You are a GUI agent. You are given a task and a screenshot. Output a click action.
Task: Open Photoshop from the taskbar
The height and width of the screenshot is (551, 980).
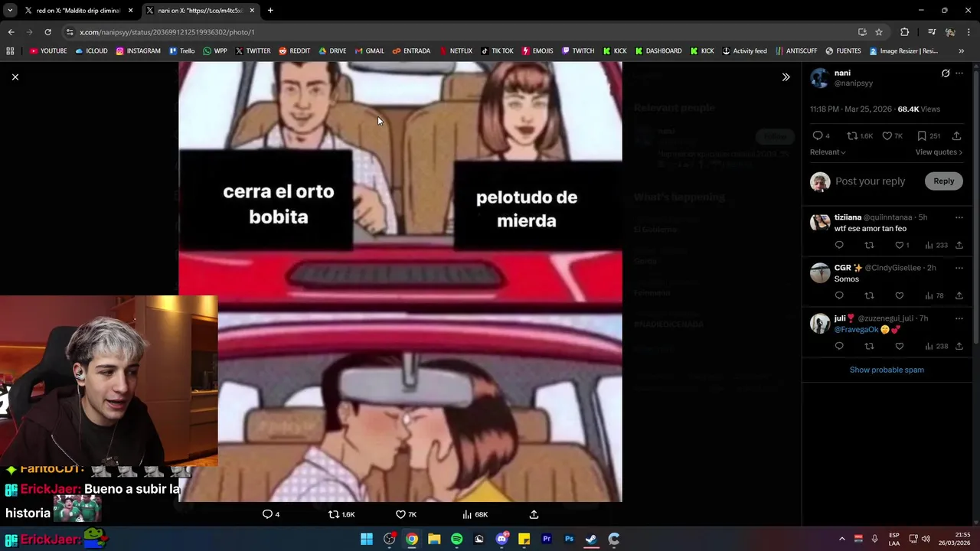[x=569, y=539]
